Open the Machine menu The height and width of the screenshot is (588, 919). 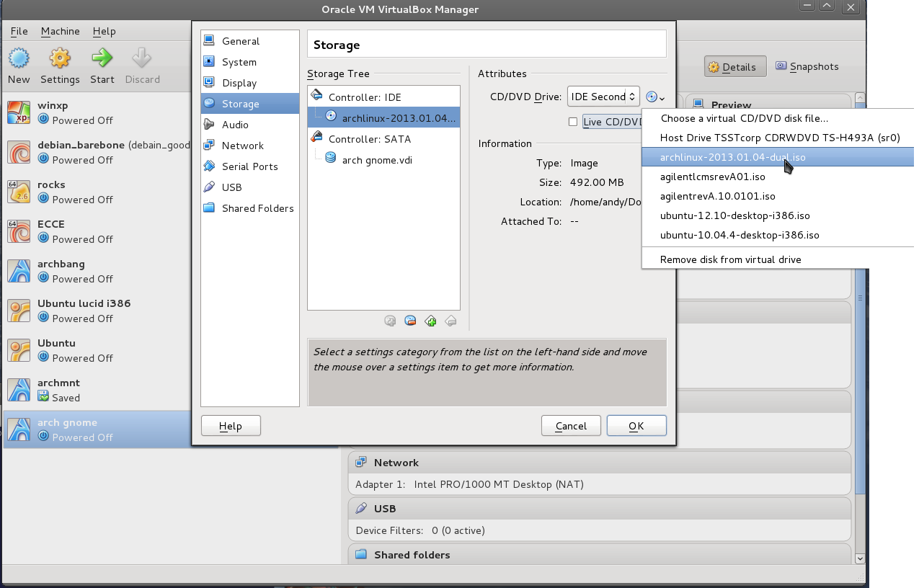tap(61, 31)
